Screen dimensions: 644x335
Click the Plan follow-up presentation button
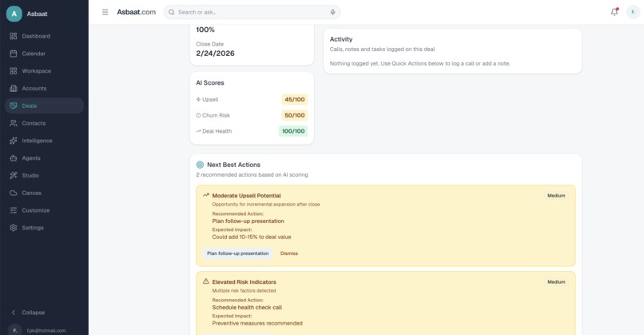[x=238, y=253]
